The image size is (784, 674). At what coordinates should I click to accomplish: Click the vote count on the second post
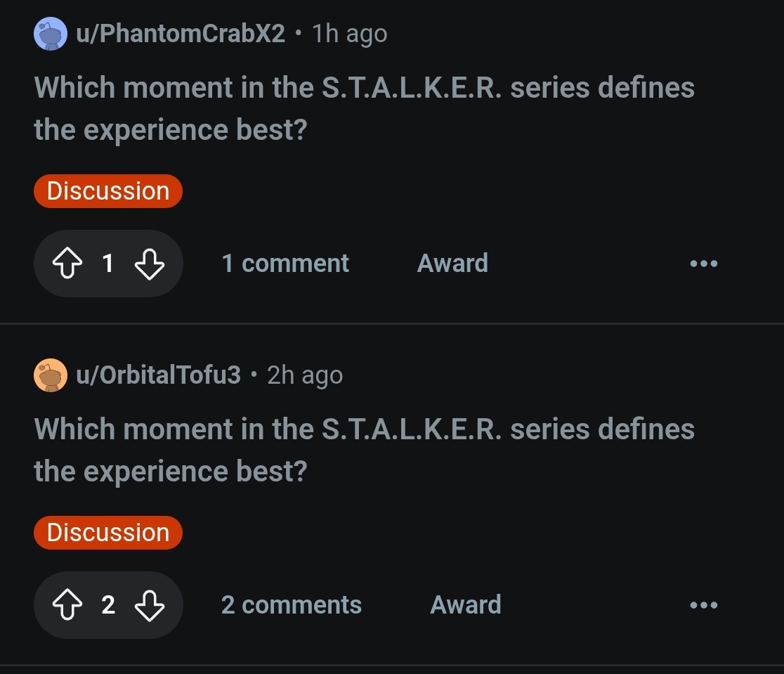point(107,605)
